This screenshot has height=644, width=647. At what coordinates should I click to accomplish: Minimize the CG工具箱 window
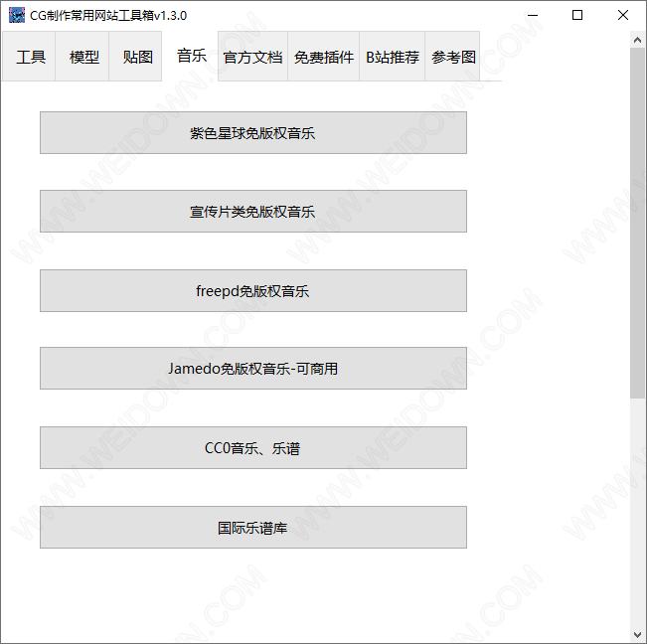[x=533, y=15]
